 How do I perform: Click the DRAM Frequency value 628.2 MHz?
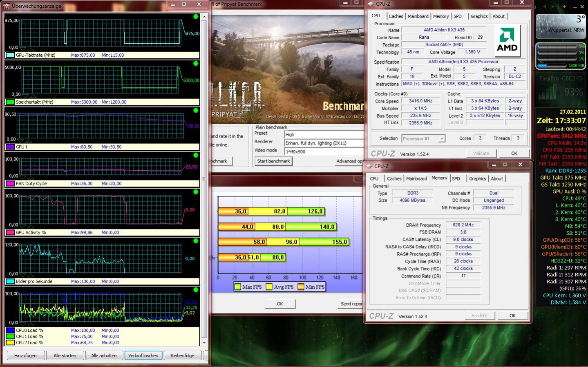coord(463,225)
